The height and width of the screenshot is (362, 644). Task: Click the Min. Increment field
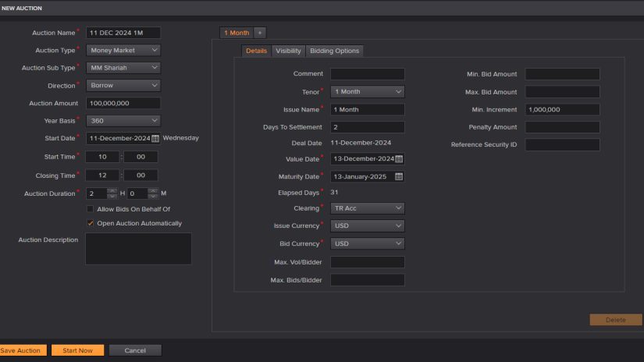pos(562,109)
